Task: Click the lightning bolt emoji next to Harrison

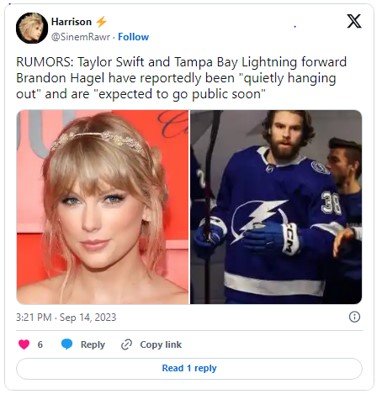Action: coord(101,22)
